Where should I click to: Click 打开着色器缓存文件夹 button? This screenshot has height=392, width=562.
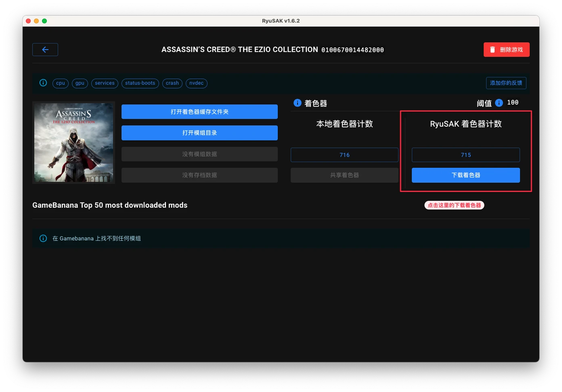pos(199,112)
